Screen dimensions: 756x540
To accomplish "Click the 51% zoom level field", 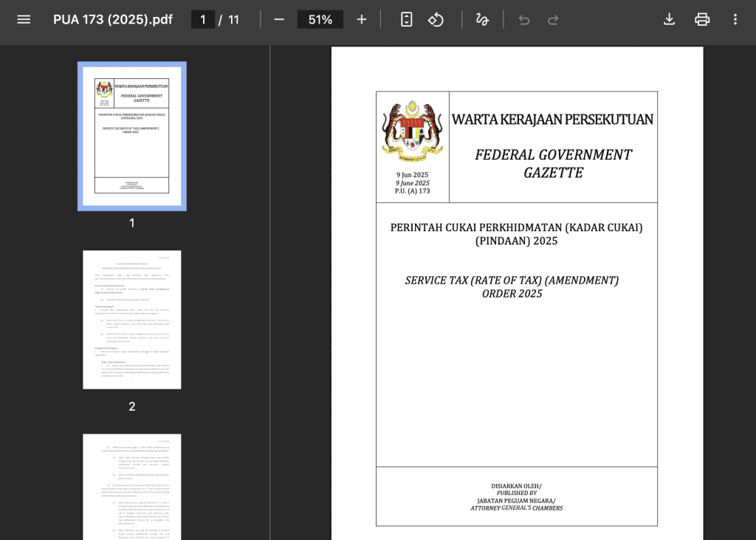I will pyautogui.click(x=320, y=19).
